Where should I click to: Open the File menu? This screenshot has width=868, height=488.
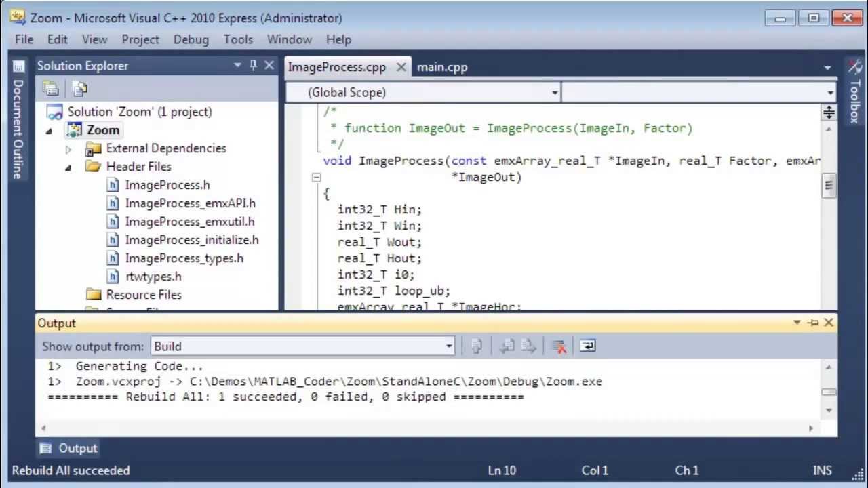pos(24,39)
